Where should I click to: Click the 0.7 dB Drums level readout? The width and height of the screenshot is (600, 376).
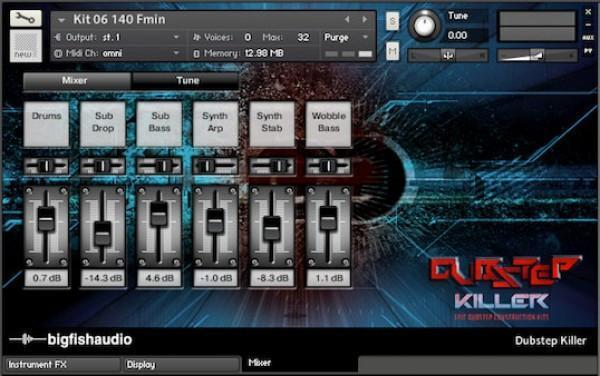point(46,278)
